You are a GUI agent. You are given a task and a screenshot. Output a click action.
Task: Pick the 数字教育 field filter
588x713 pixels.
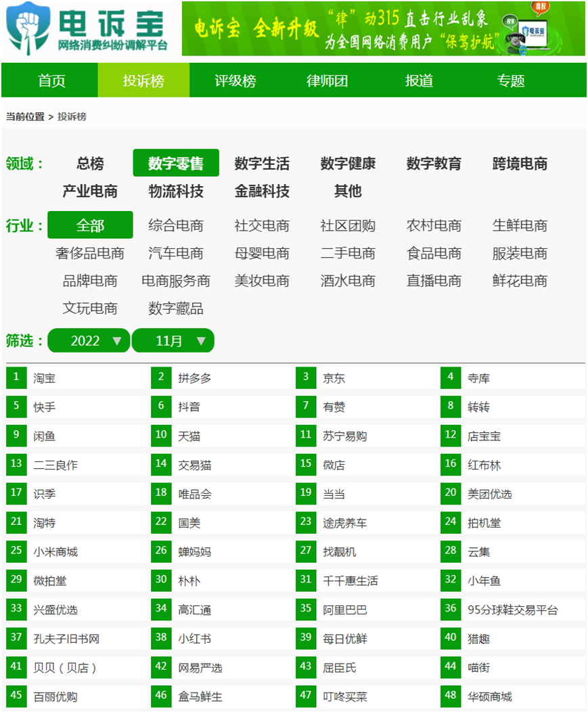point(434,163)
